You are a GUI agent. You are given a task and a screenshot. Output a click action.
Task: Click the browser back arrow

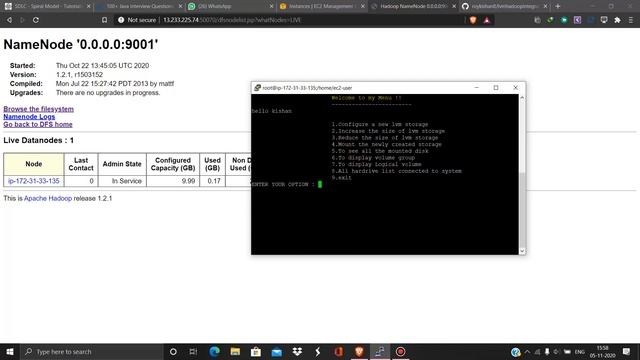(9, 20)
